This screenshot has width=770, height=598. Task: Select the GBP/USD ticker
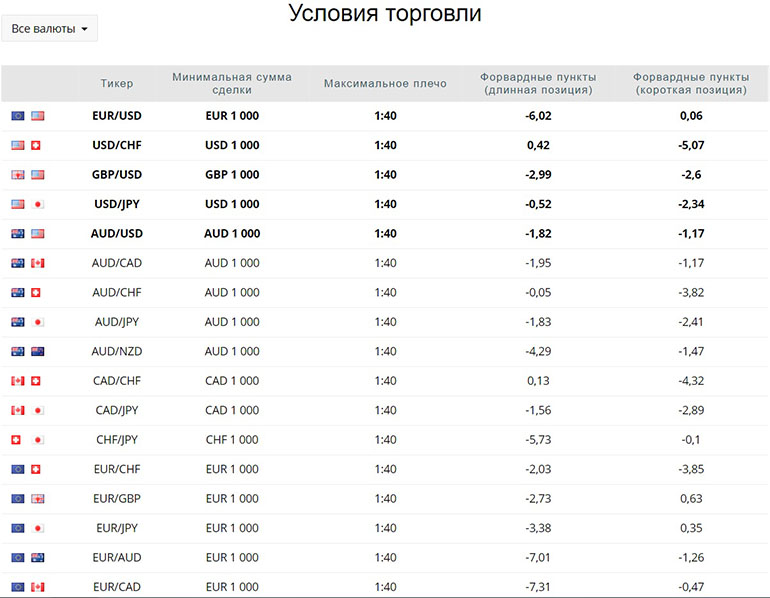tap(117, 175)
